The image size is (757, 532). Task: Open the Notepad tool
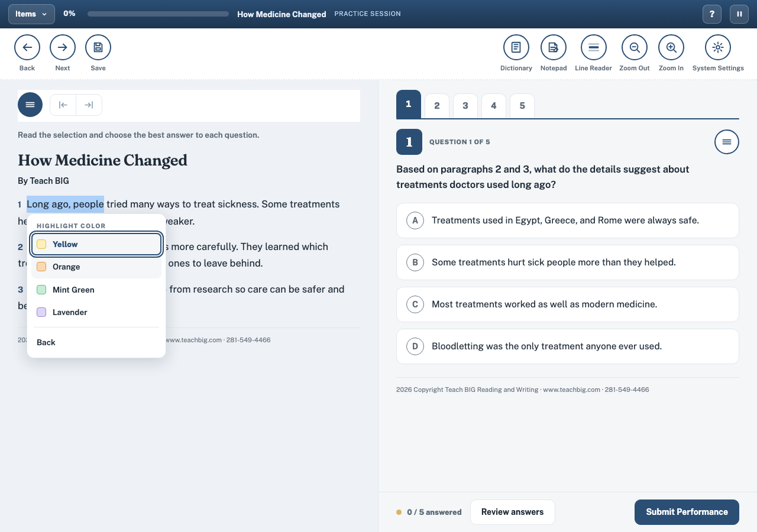click(x=554, y=47)
